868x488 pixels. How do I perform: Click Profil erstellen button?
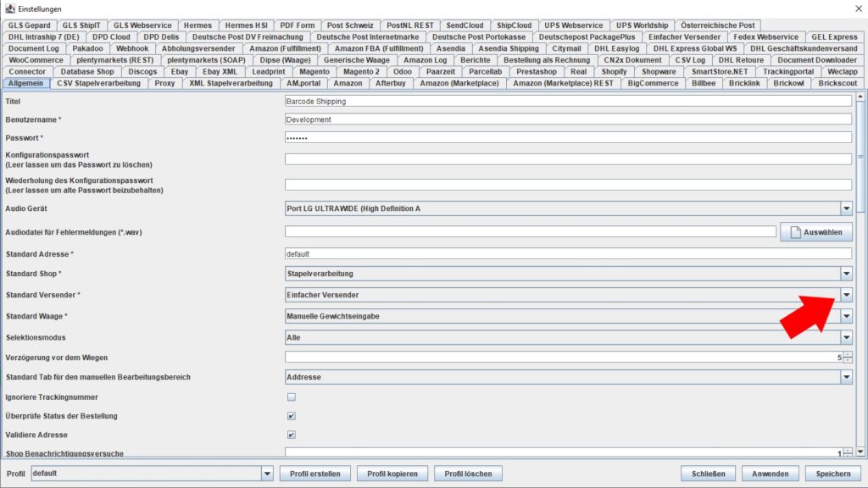coord(315,474)
